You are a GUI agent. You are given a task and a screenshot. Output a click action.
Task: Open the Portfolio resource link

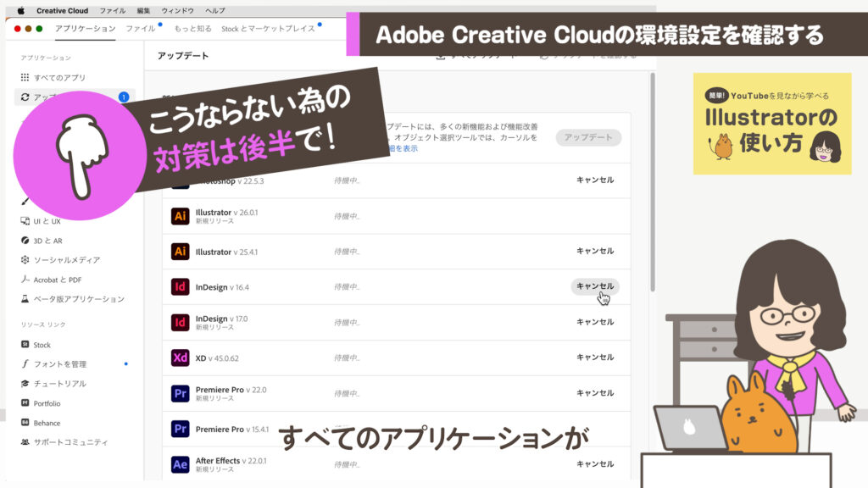coord(41,403)
